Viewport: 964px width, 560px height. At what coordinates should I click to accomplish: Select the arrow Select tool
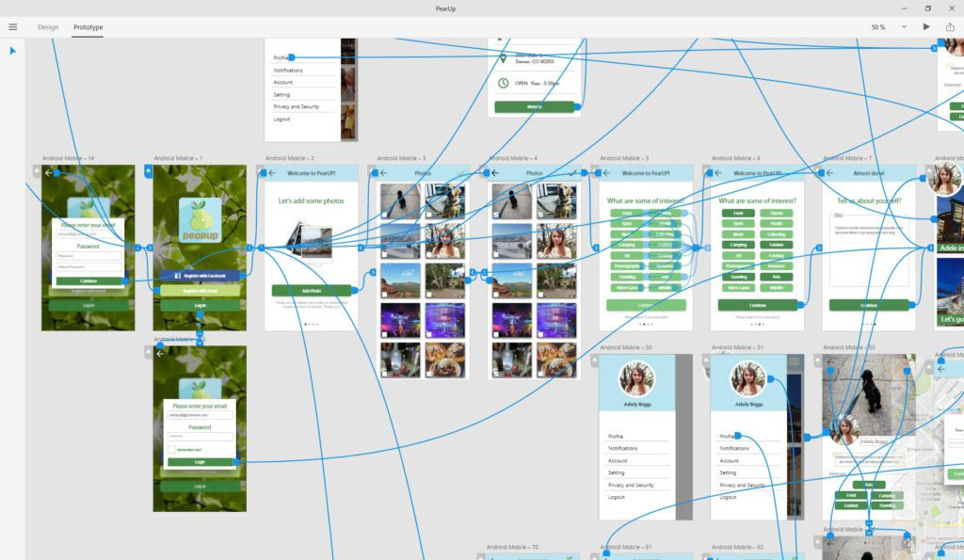click(13, 51)
